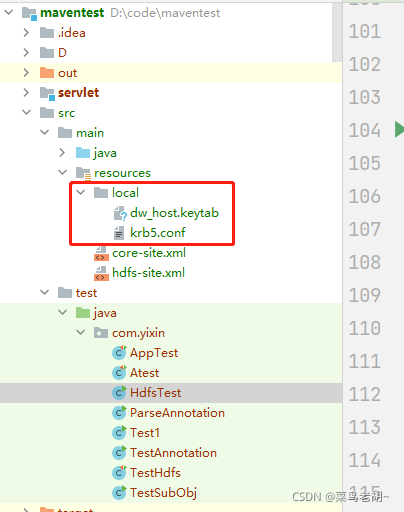Collapse the maventest project root node
The height and width of the screenshot is (512, 404).
(8, 13)
